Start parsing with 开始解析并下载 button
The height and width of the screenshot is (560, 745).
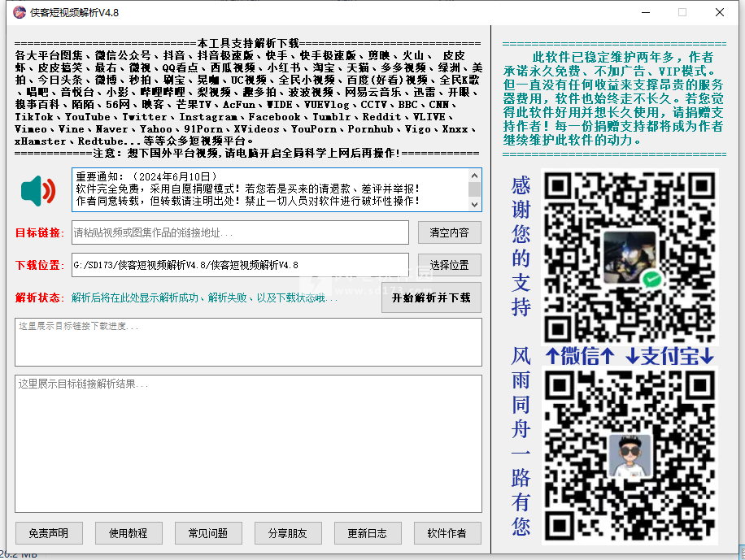pos(431,297)
